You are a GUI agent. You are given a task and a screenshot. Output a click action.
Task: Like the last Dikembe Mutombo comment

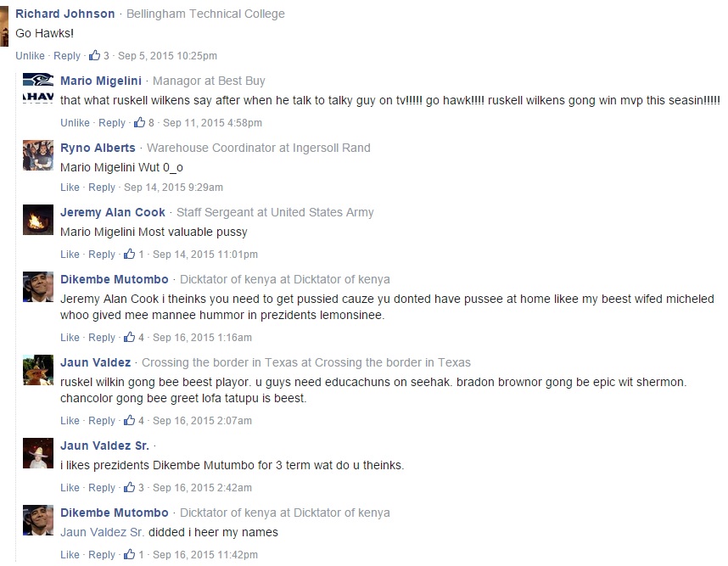click(70, 554)
